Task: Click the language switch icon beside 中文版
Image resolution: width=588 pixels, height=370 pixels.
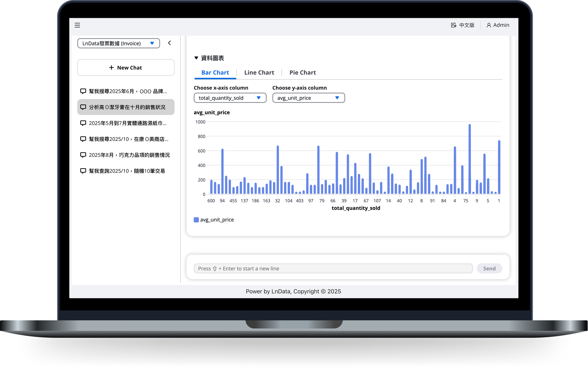Action: 453,25
